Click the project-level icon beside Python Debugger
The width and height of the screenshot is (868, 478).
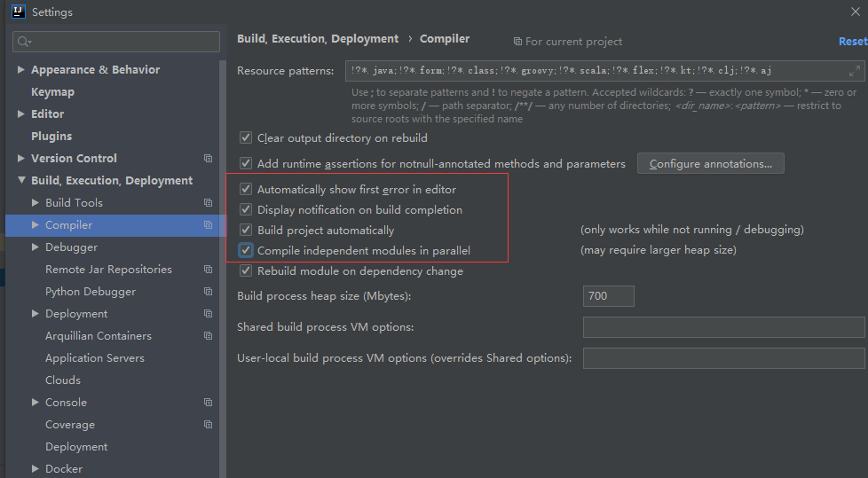(x=209, y=292)
